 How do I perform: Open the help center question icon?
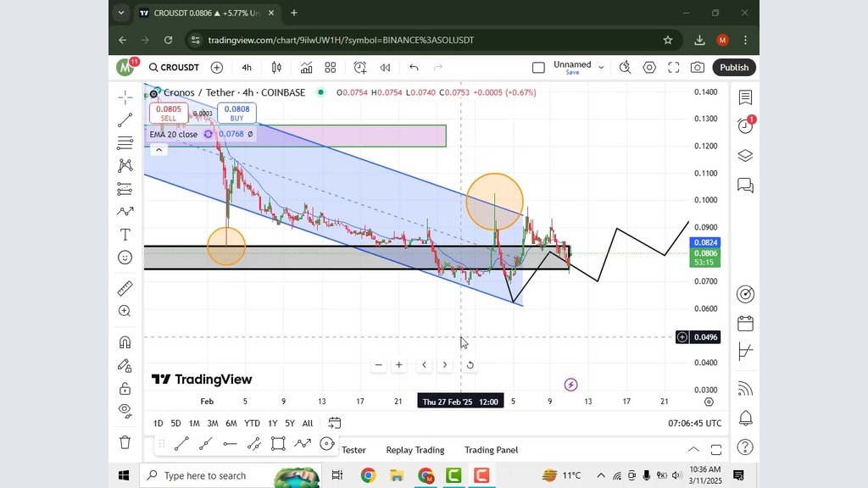[745, 446]
